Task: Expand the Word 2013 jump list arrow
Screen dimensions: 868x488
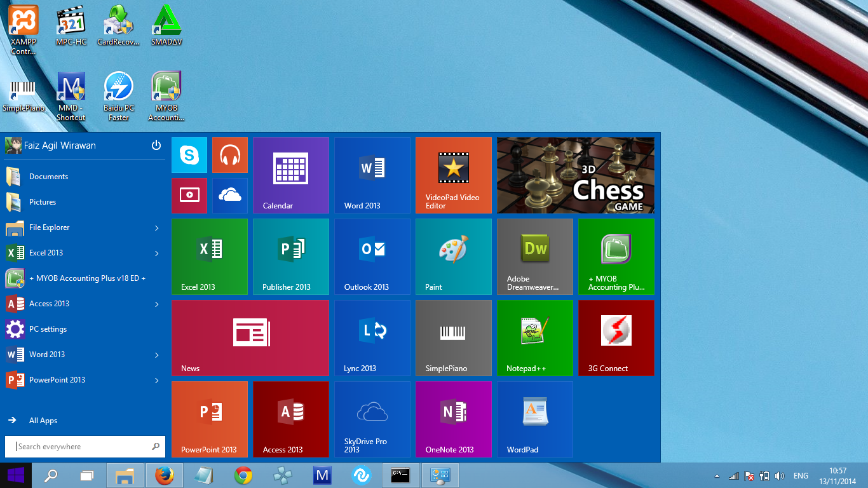Action: (x=157, y=355)
